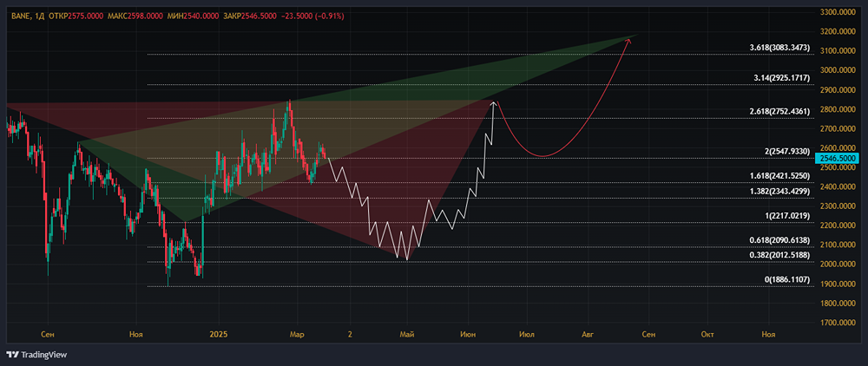868x366 pixels.
Task: Click the Июн month label on time axis
Action: coord(469,335)
